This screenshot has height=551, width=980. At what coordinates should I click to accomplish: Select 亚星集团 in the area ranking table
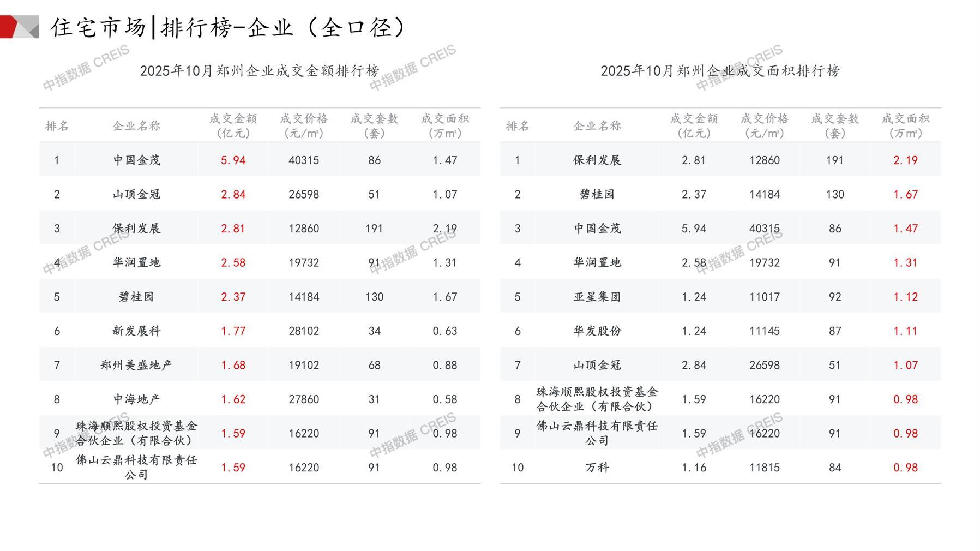597,297
